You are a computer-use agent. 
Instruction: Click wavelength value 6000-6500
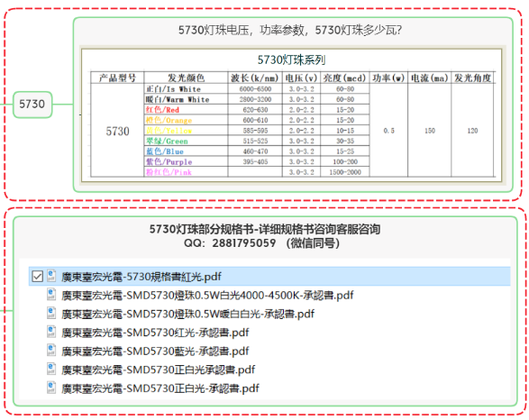[x=255, y=89]
